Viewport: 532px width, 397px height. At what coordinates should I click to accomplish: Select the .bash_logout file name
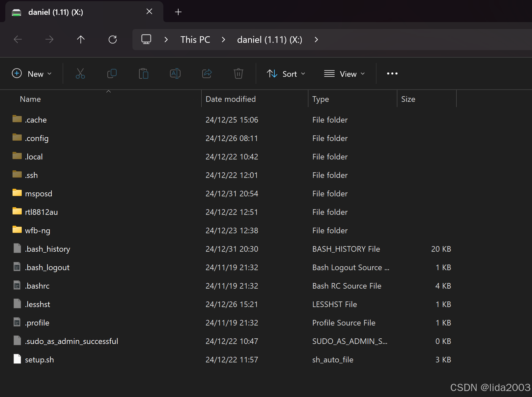click(47, 268)
